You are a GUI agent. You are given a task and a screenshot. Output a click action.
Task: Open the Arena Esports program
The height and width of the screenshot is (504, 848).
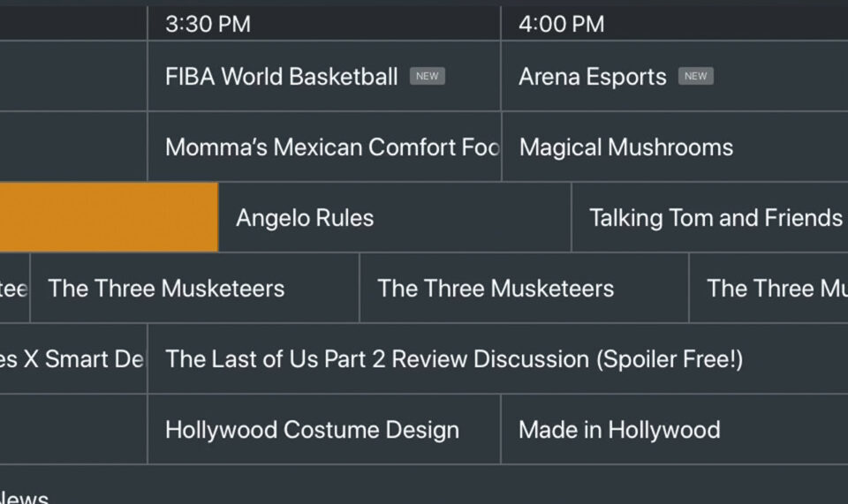592,77
